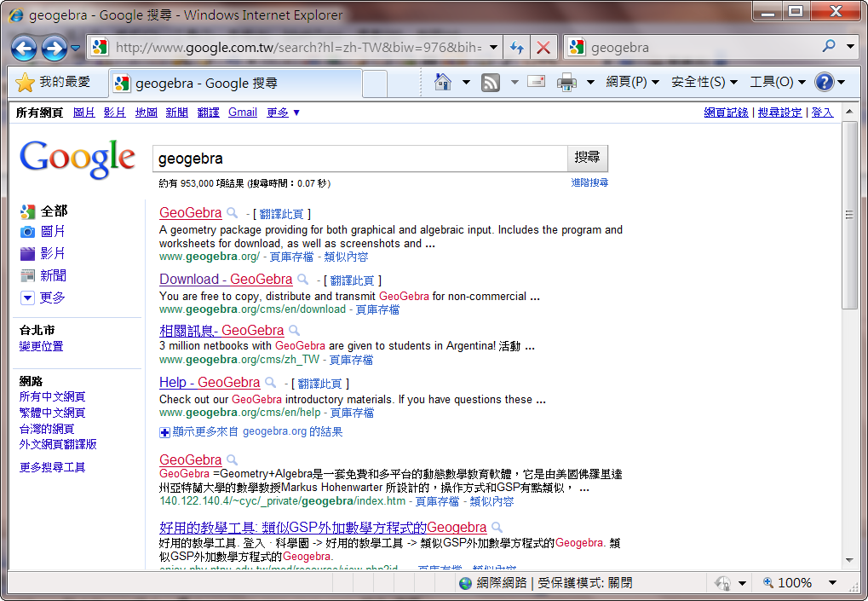Open the 'Download - GeoGebra' result

coord(226,279)
